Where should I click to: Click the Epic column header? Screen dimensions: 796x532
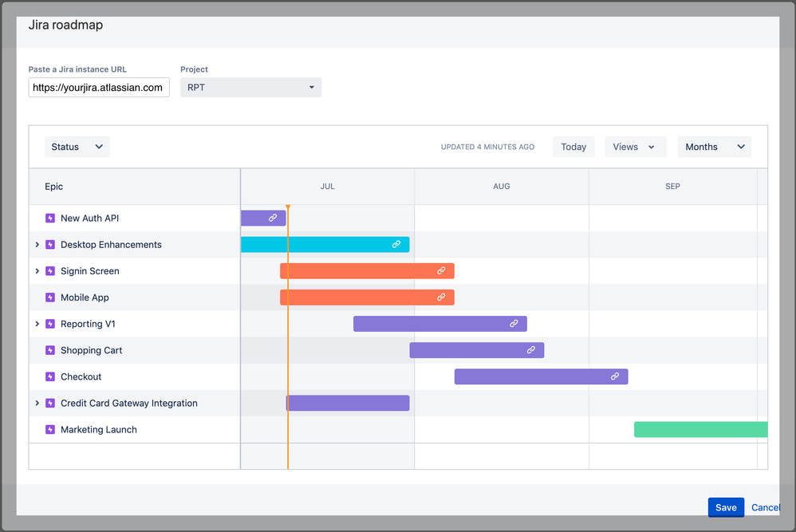click(x=53, y=187)
